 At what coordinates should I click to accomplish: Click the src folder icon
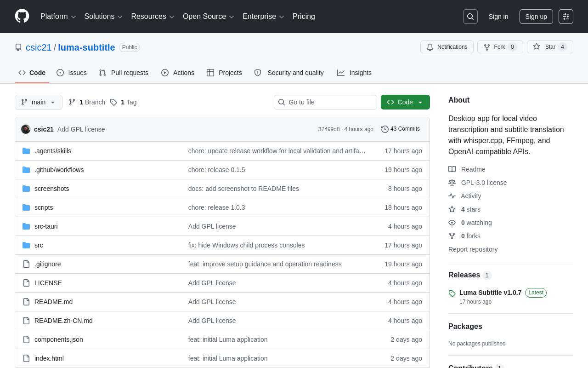click(26, 245)
